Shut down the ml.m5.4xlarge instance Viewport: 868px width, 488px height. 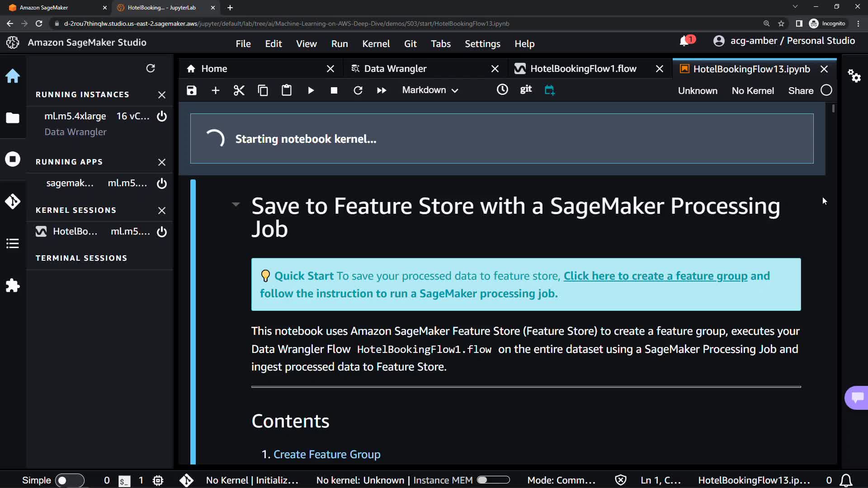(x=161, y=116)
